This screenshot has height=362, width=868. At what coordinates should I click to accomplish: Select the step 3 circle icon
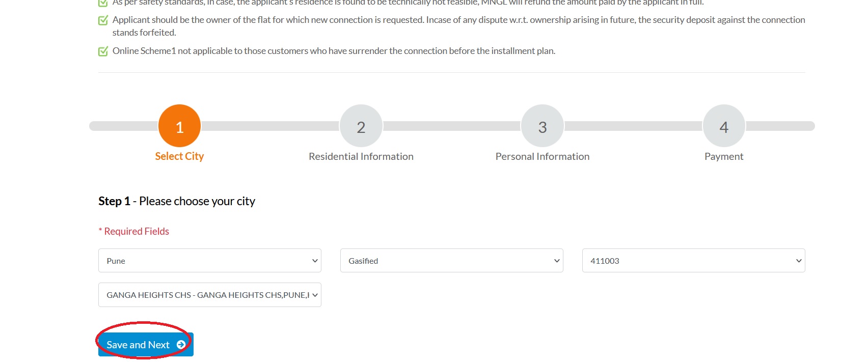(x=542, y=126)
